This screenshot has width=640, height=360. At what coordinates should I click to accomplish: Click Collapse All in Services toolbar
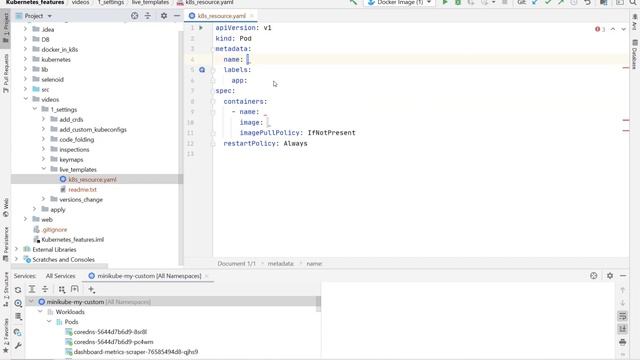45,289
